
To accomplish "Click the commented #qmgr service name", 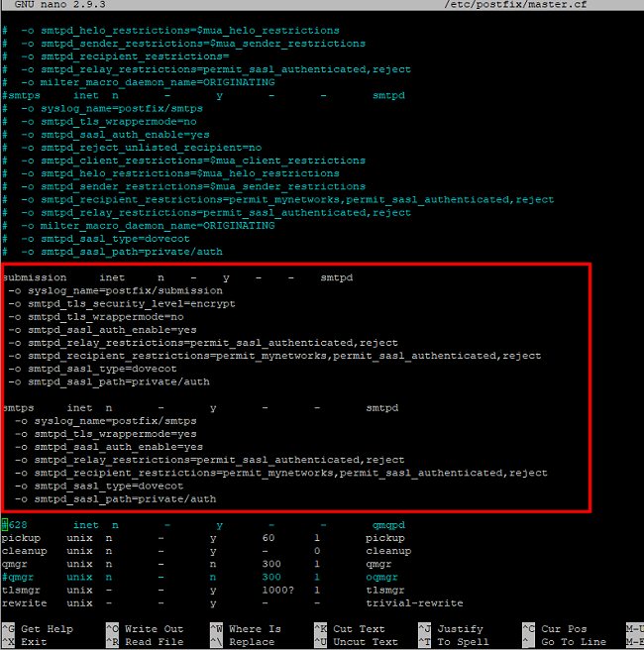I will tap(18, 578).
